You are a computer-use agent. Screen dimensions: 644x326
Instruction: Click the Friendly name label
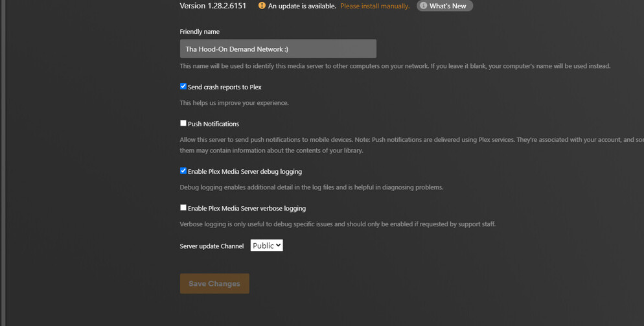(200, 32)
